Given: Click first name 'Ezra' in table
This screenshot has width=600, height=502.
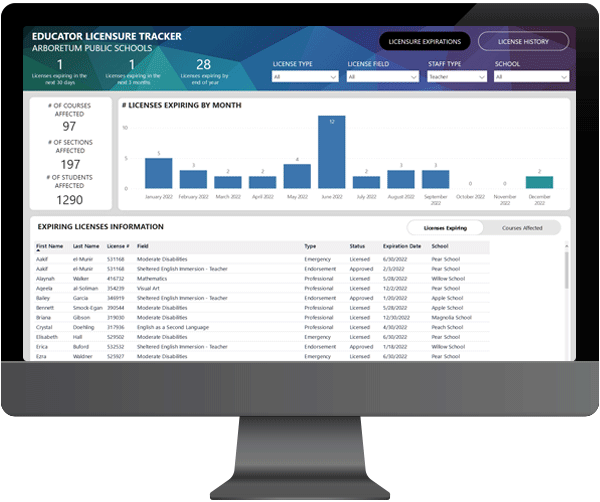Looking at the screenshot, I should 41,356.
